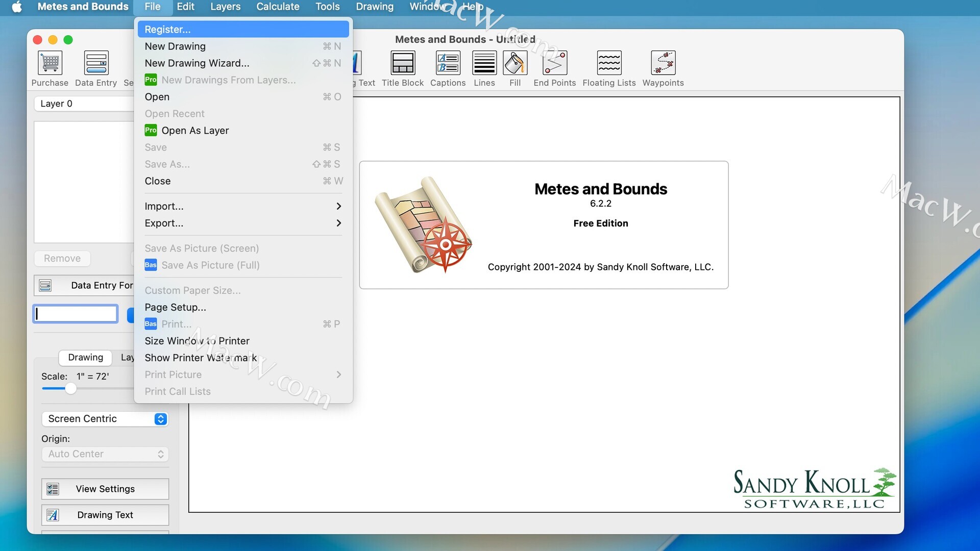The image size is (980, 551).
Task: Click the View Settings checklist icon
Action: pos(53,489)
